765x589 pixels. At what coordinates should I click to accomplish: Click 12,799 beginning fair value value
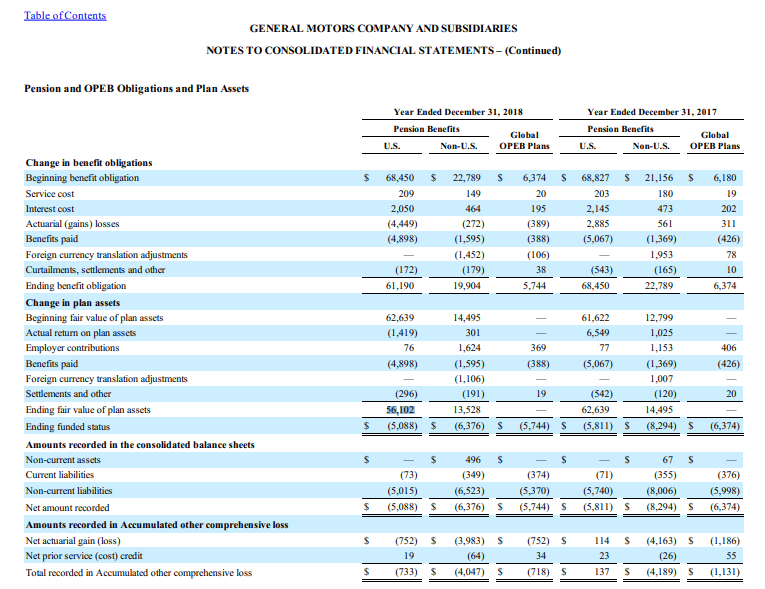click(659, 318)
